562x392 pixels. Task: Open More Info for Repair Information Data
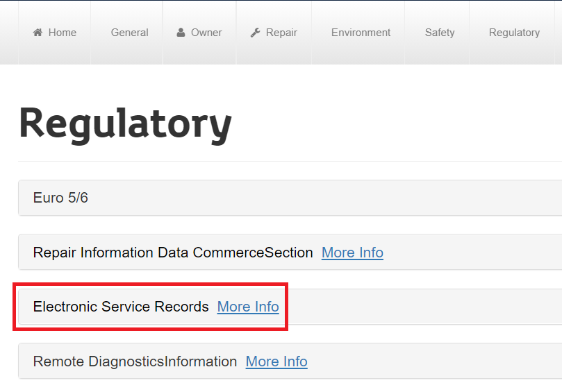352,253
